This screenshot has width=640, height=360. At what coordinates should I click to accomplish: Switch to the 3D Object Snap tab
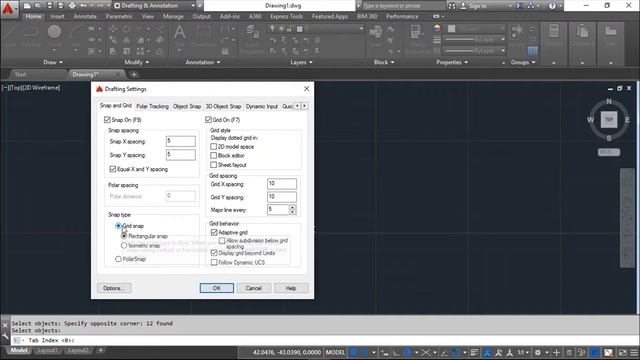pos(223,106)
